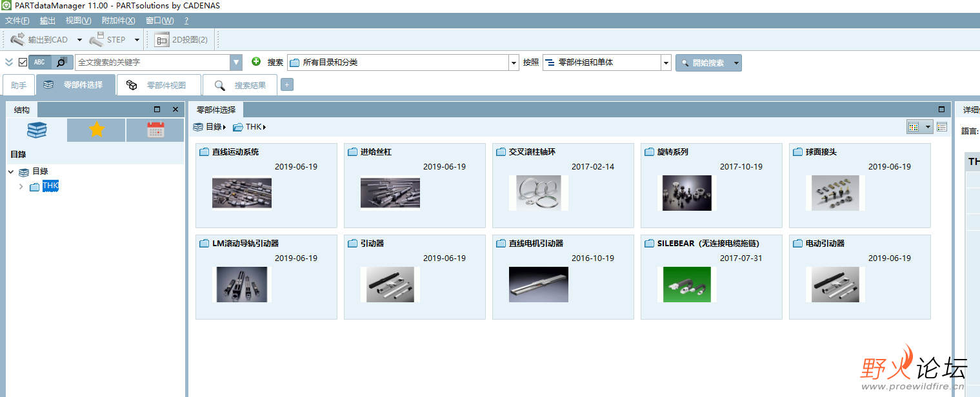Click the 输出到CAD export icon
980x397 pixels.
tap(18, 39)
